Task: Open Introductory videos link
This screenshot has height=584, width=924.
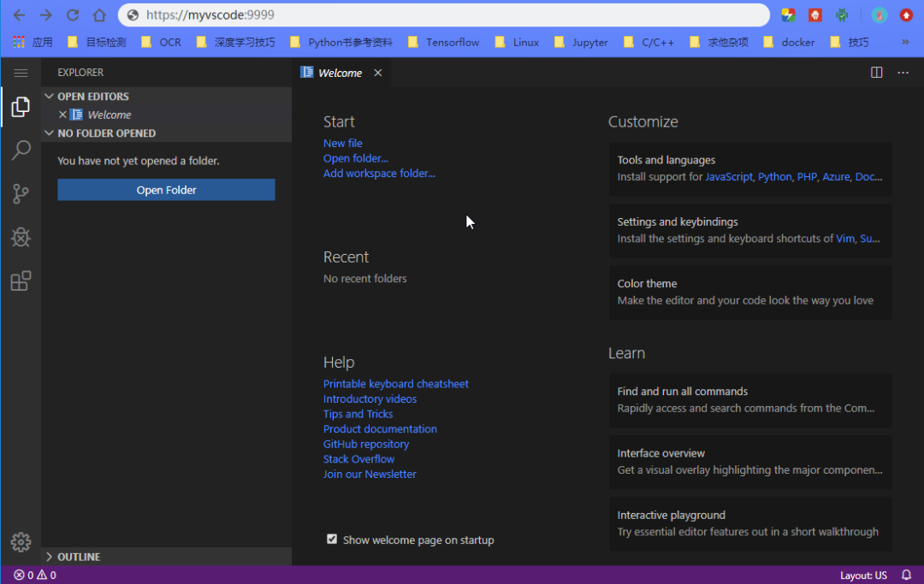Action: (x=370, y=399)
